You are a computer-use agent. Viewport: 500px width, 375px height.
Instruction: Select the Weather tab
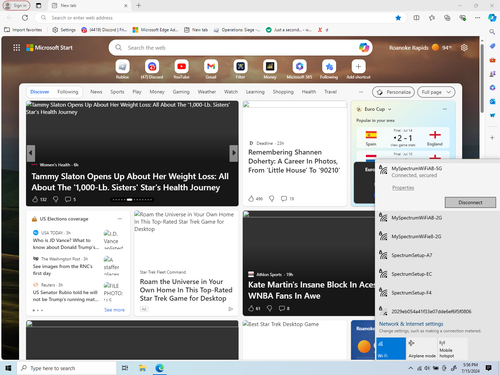[207, 92]
